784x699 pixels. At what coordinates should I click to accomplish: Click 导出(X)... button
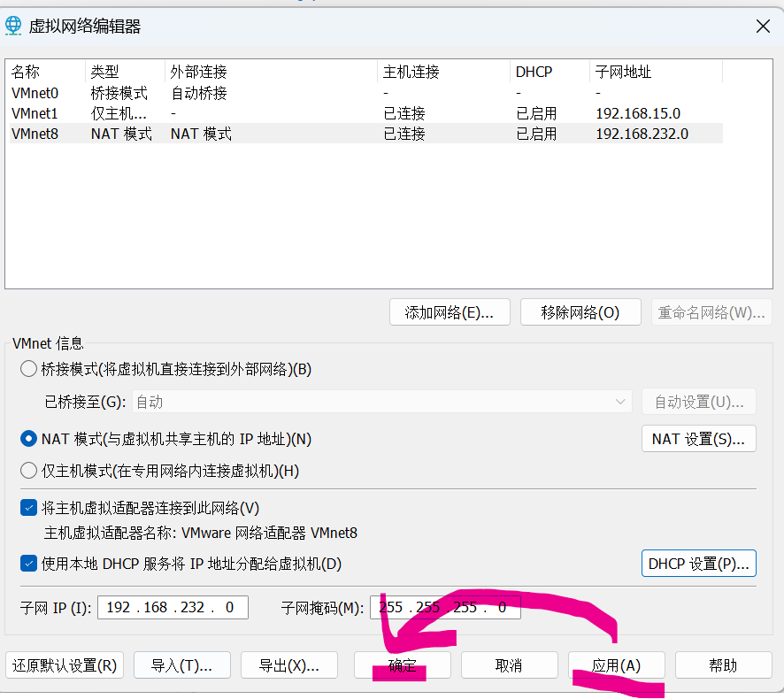289,665
